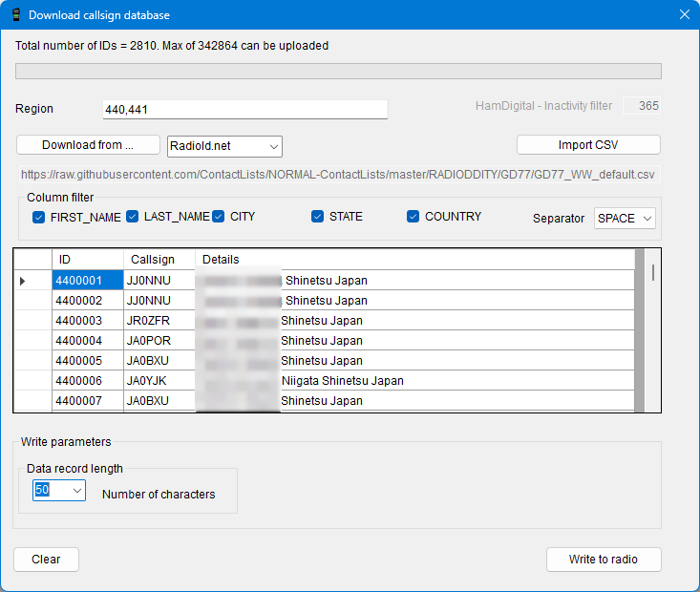Close the Download callsign database dialog

click(683, 15)
